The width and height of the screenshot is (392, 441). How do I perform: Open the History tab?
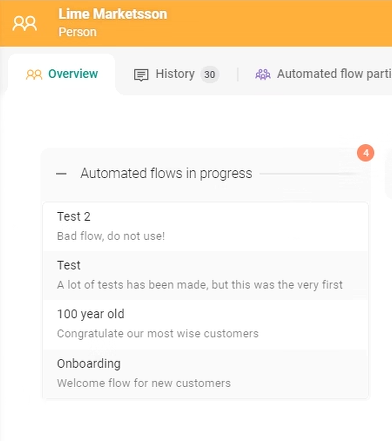(x=176, y=74)
